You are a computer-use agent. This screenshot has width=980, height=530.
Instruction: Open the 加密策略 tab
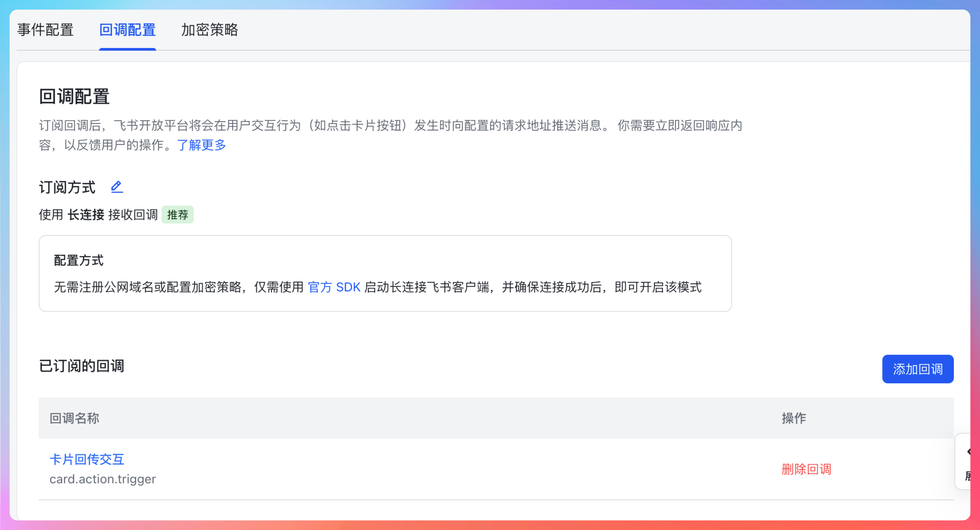209,30
